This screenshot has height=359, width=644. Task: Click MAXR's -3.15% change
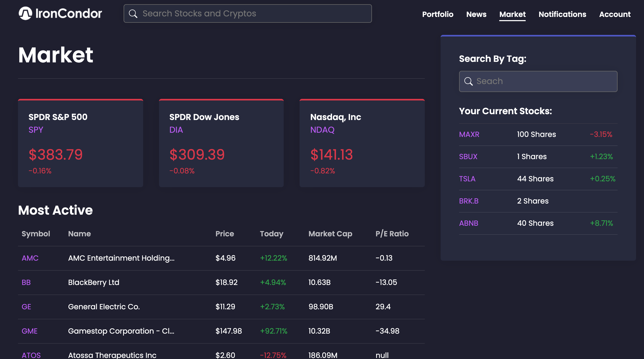click(601, 134)
